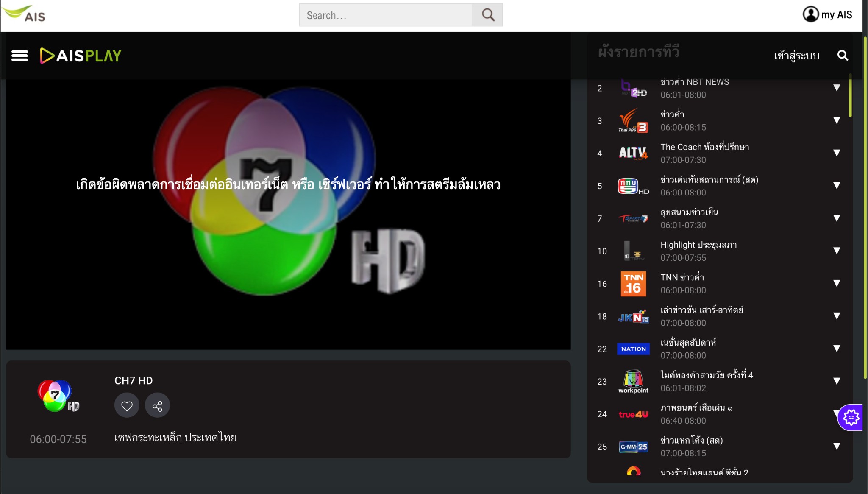Expand channel 25 ข่าวแหกโค้ง schedule
The height and width of the screenshot is (494, 868).
click(837, 446)
